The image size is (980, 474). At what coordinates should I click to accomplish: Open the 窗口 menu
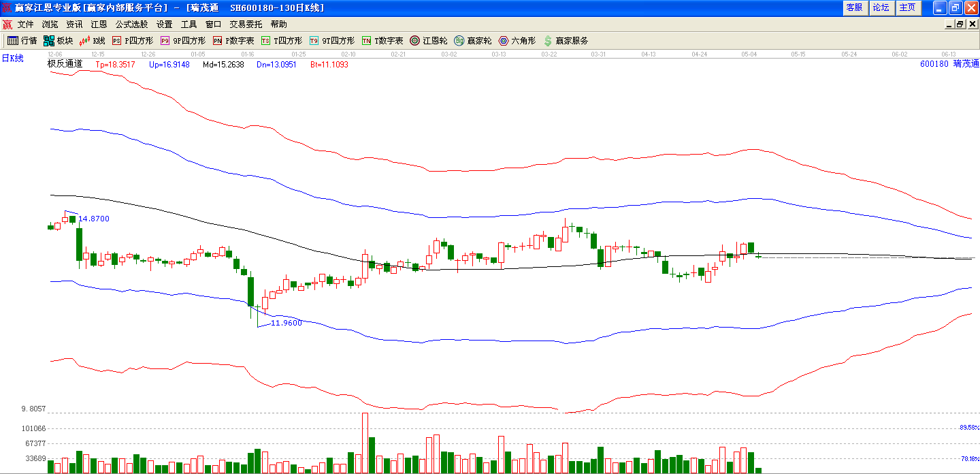pos(213,25)
